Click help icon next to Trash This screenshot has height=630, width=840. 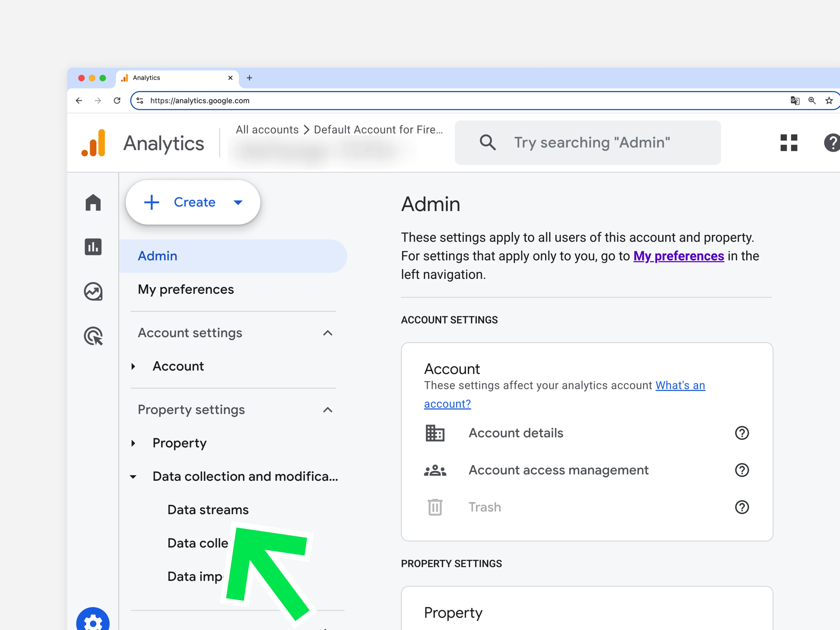[742, 507]
